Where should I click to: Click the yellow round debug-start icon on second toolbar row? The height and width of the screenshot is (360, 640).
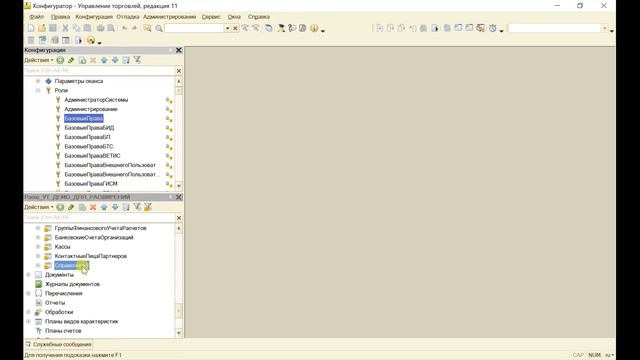(x=91, y=40)
